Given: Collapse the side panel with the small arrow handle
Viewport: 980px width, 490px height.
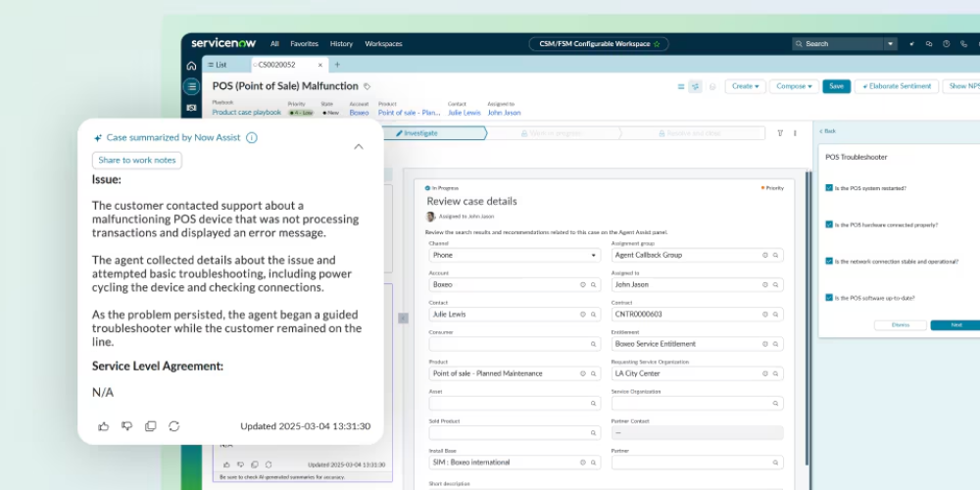Looking at the screenshot, I should 403,318.
